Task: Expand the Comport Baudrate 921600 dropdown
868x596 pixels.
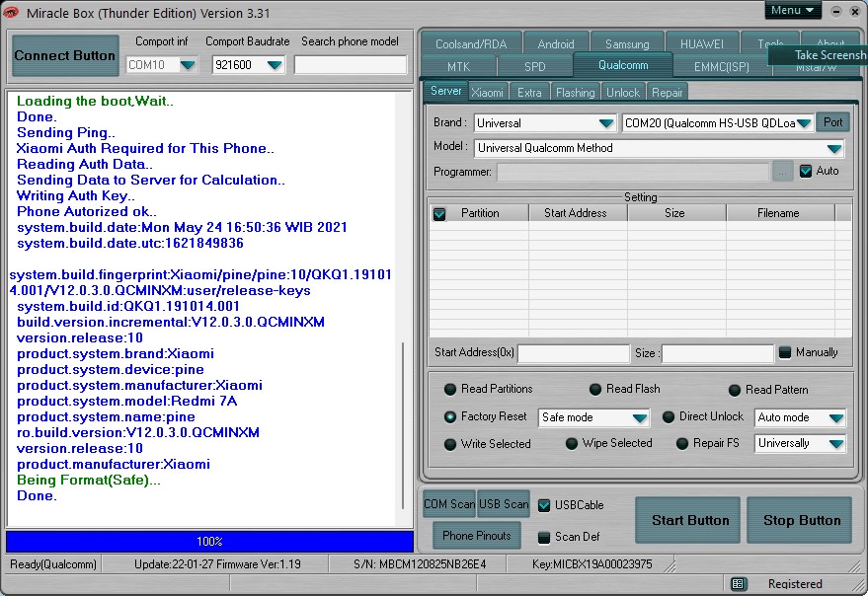Action: (275, 65)
